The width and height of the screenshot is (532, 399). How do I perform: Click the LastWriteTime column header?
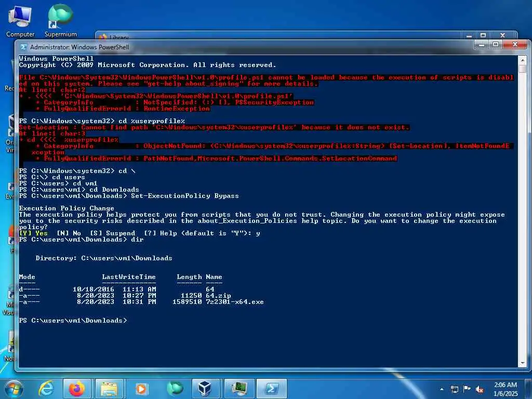coord(129,277)
